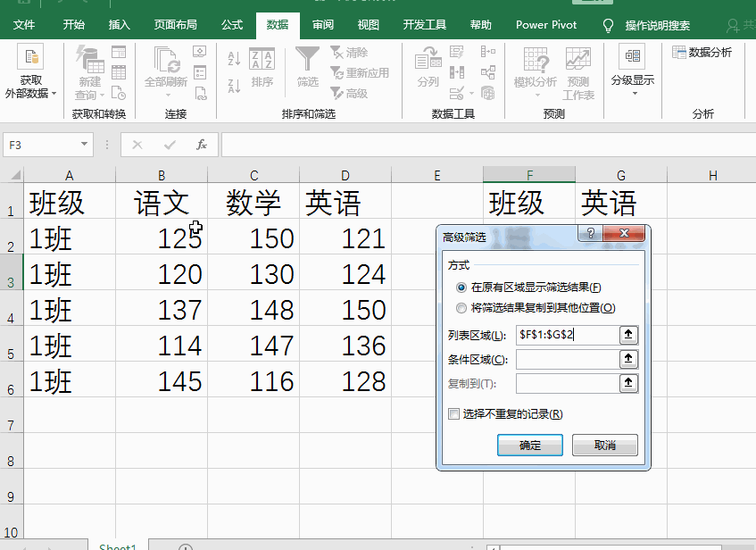Expand the 模拟分析 dropdown arrow
The width and height of the screenshot is (756, 550).
point(537,95)
